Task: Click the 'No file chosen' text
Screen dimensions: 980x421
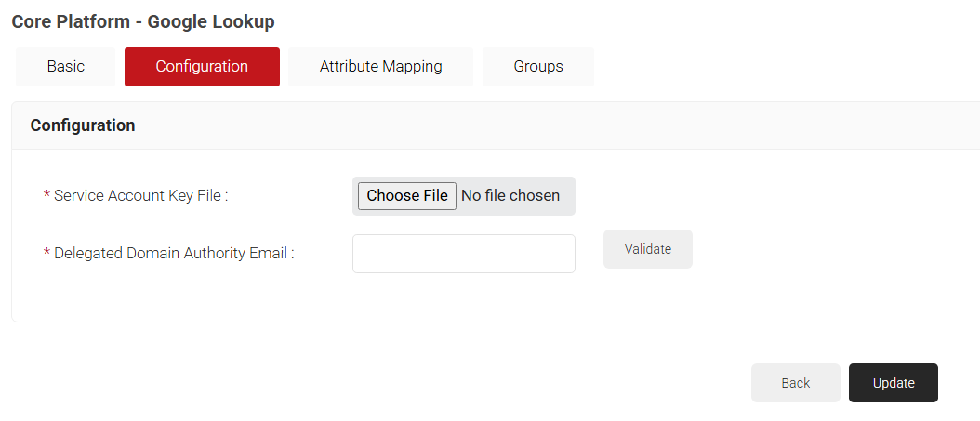Action: point(510,196)
